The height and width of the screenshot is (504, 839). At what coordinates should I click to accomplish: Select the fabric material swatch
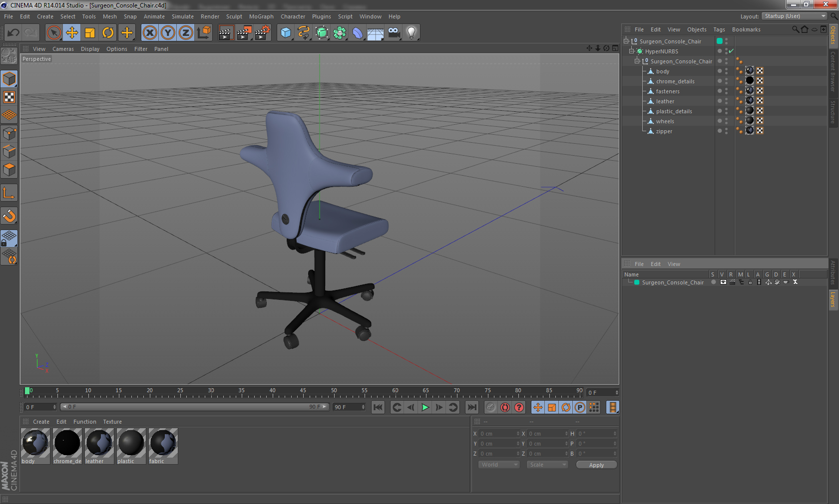click(x=163, y=446)
